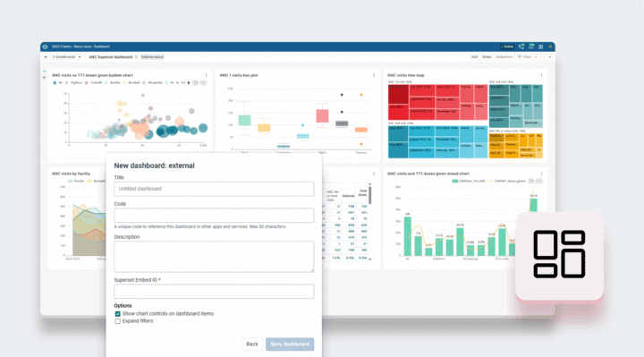Click the Share toolbar item

click(x=487, y=57)
